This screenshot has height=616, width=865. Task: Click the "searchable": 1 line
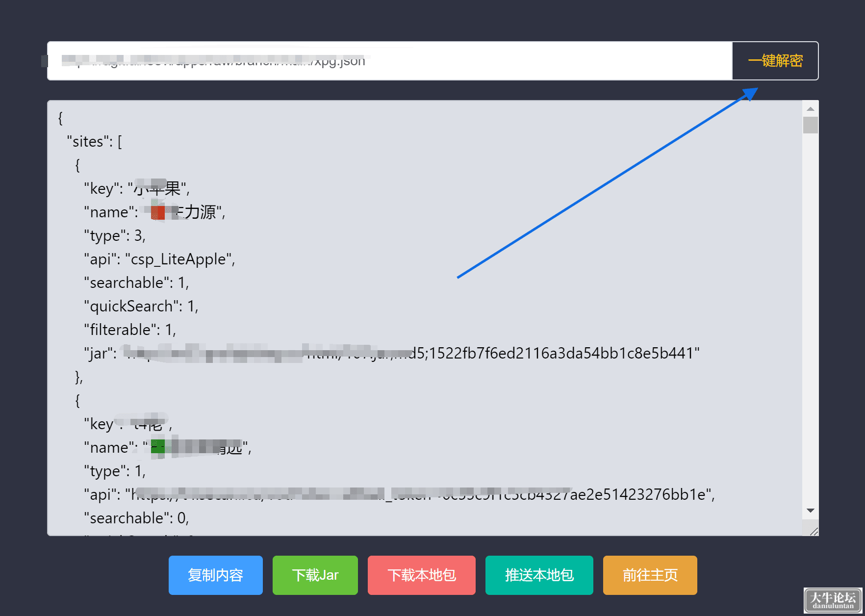(136, 282)
